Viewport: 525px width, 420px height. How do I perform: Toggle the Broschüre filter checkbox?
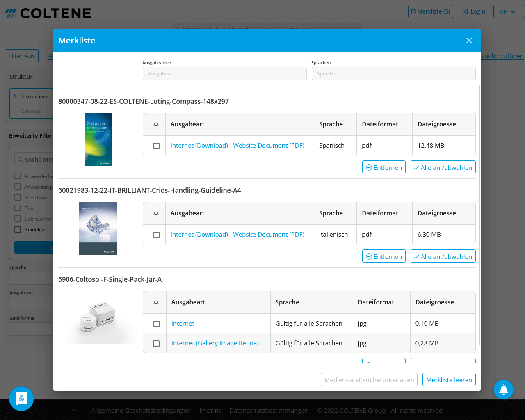18,197
